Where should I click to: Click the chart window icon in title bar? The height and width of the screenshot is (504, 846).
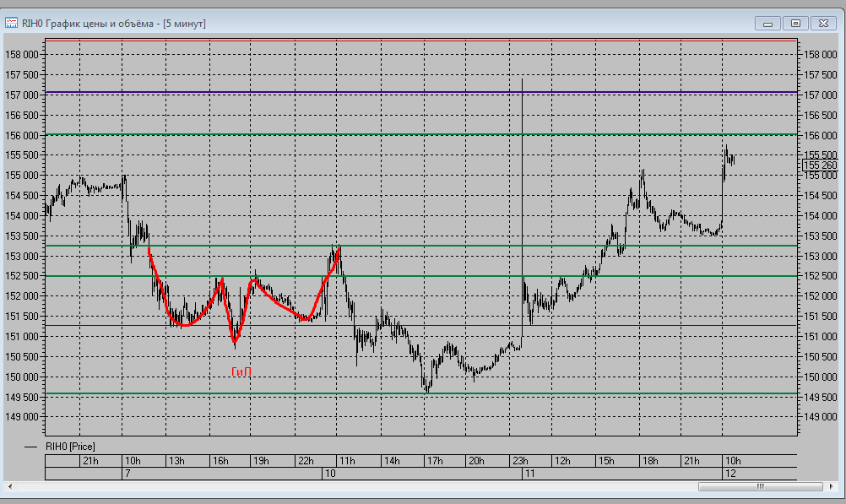coord(12,24)
